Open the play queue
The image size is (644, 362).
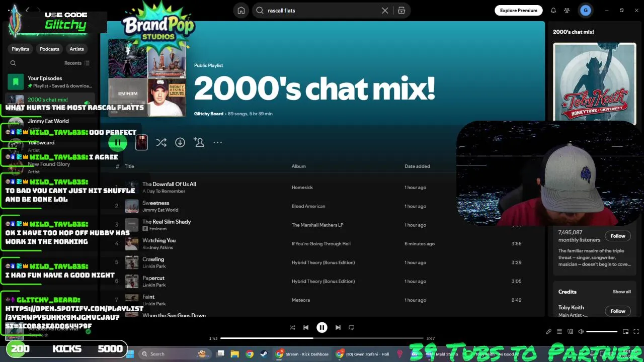tap(559, 332)
